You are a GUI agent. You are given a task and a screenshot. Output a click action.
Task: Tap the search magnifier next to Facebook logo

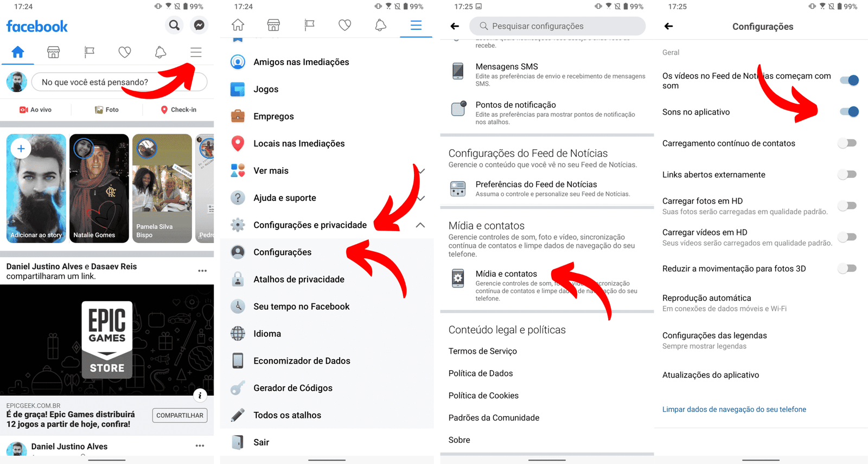click(174, 26)
